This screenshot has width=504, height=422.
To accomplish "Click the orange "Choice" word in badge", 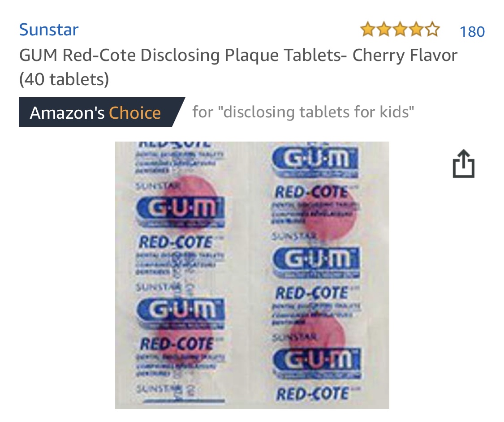I will (135, 113).
